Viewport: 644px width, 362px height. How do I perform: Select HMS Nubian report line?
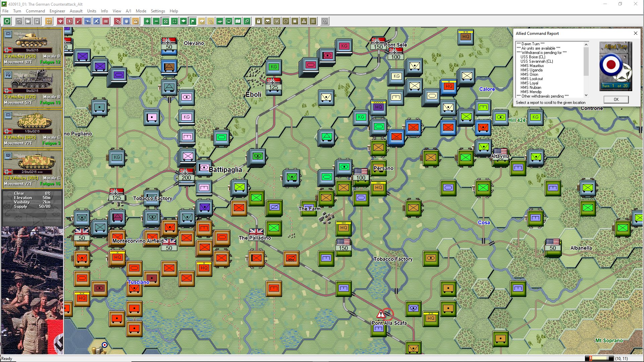click(x=531, y=87)
